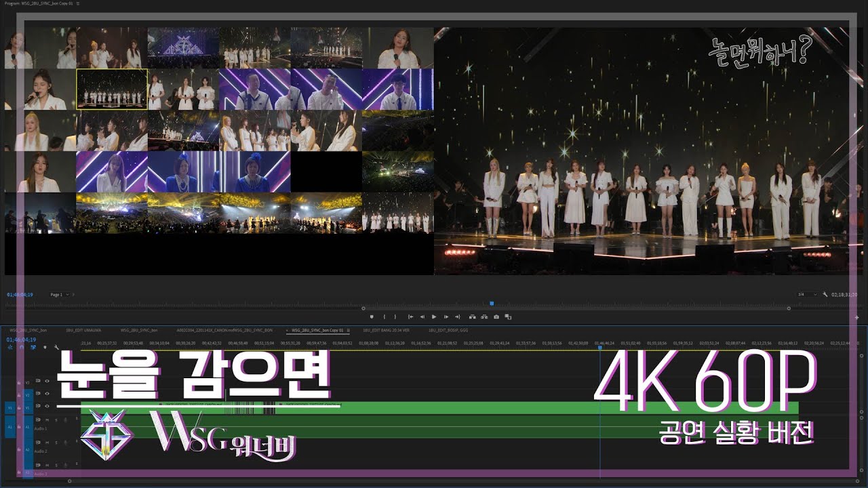The height and width of the screenshot is (488, 868).
Task: Open the Program panel title menu
Action: point(78,3)
